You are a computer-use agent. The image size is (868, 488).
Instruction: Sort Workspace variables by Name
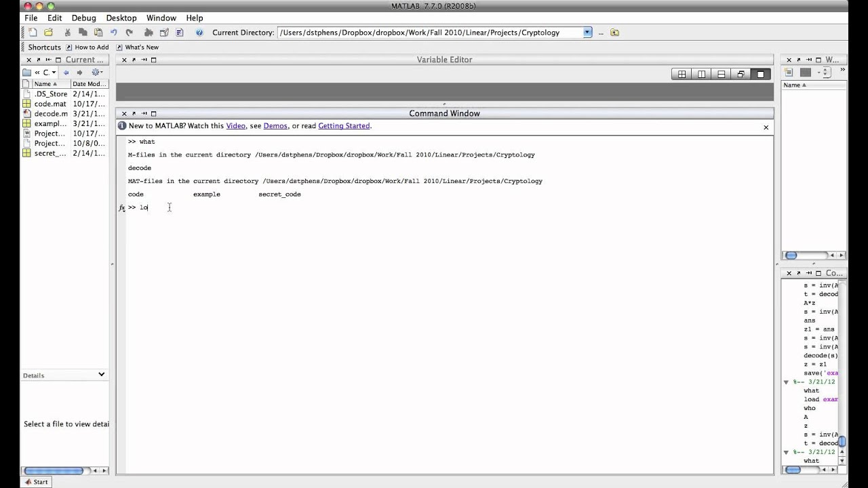814,85
